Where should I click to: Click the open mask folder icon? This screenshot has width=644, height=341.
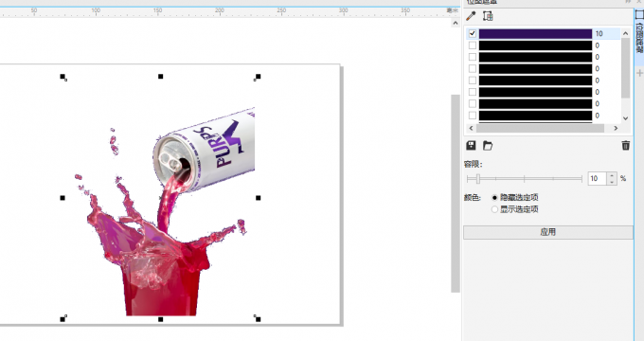pos(488,146)
